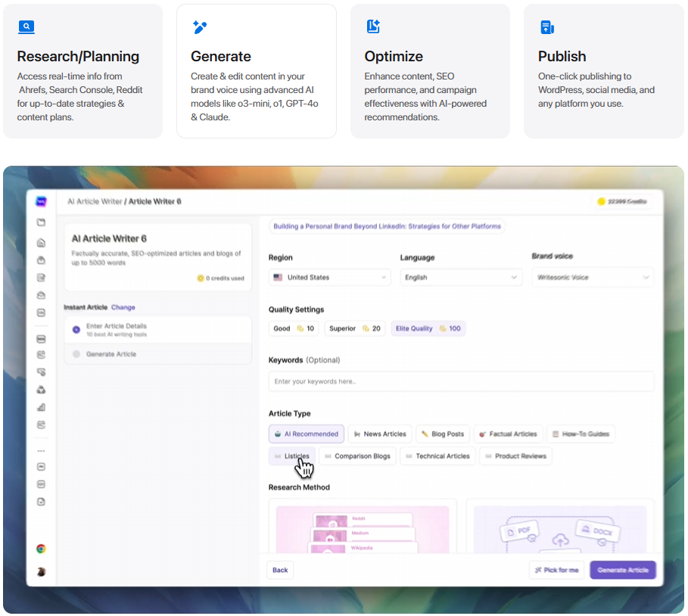Click the Research Method label
Viewport: 688px width, 616px height.
pos(299,487)
